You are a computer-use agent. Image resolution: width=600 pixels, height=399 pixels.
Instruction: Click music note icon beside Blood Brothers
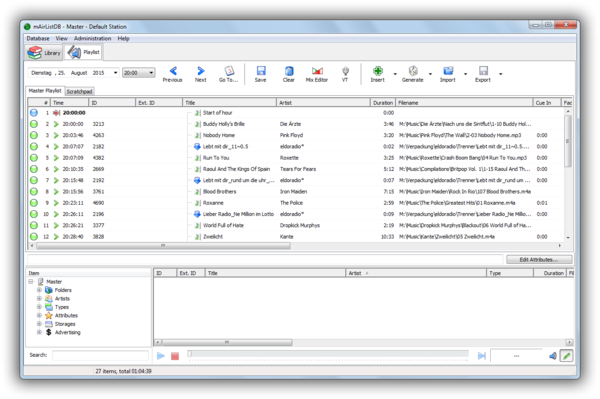[197, 192]
